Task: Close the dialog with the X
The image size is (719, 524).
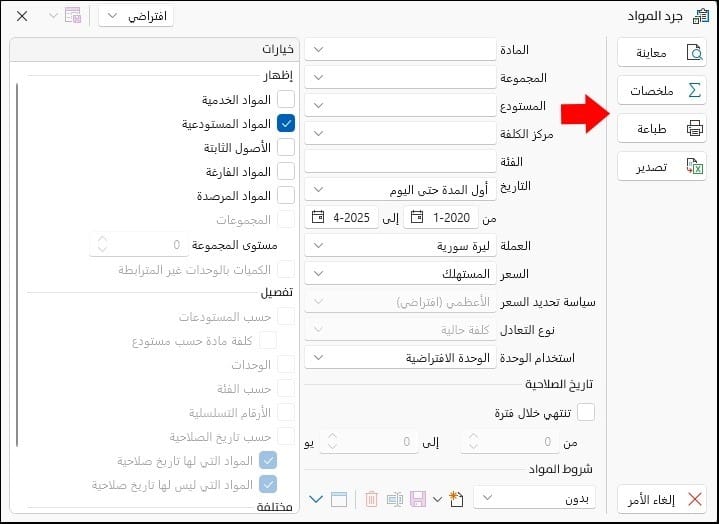Action: [22, 16]
